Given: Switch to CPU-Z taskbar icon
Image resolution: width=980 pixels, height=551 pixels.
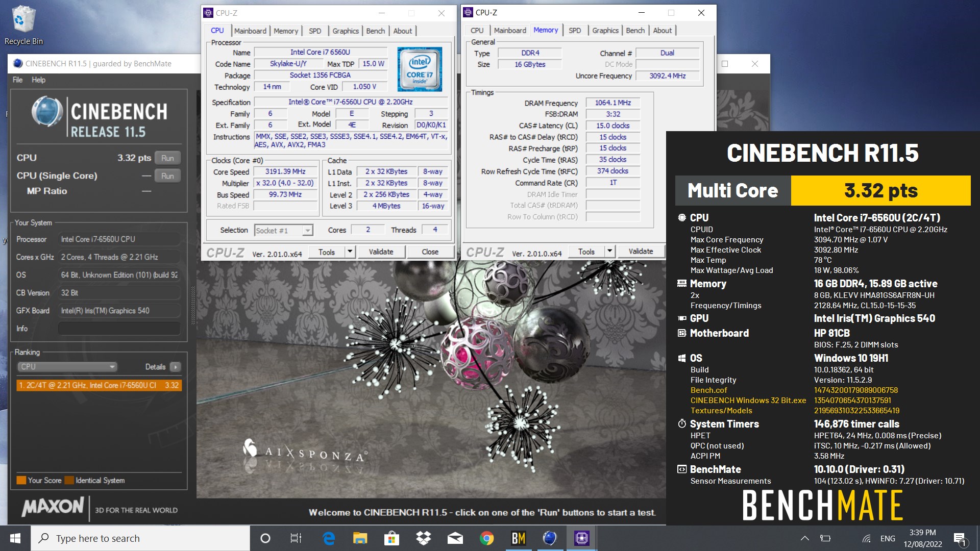Looking at the screenshot, I should pyautogui.click(x=582, y=538).
